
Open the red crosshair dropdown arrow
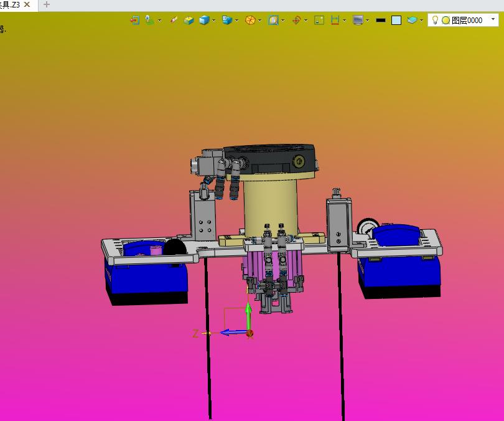(x=306, y=21)
